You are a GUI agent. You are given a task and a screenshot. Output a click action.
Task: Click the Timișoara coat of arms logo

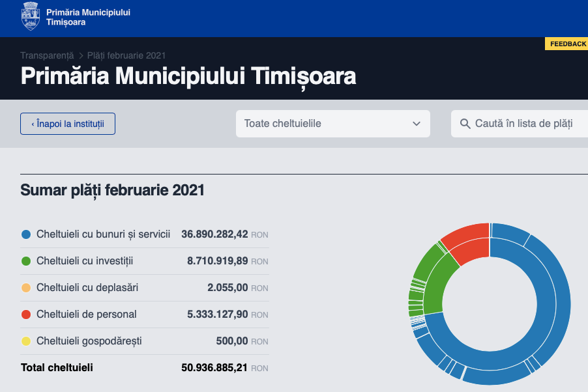point(31,16)
